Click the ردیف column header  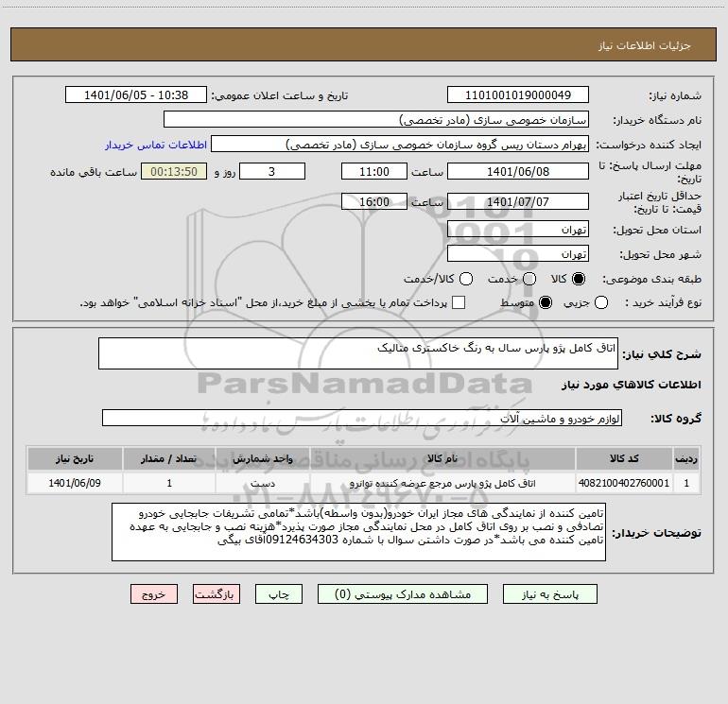pos(686,458)
